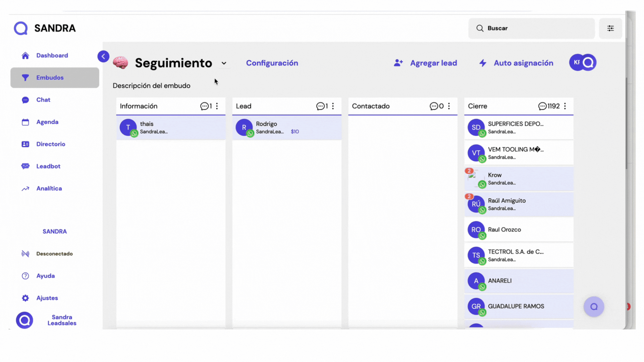Image resolution: width=644 pixels, height=362 pixels.
Task: Click the brain emoji funnel icon
Action: tap(120, 63)
